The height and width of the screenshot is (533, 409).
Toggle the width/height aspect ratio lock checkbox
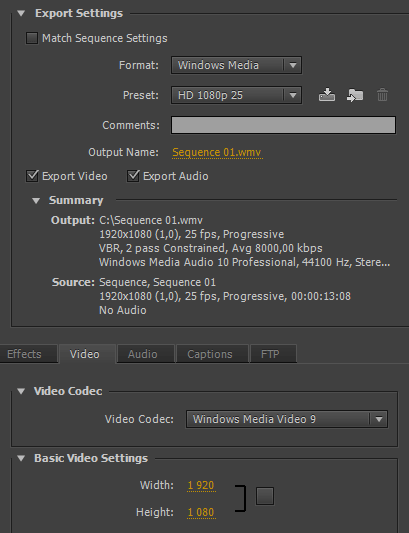pyautogui.click(x=265, y=496)
